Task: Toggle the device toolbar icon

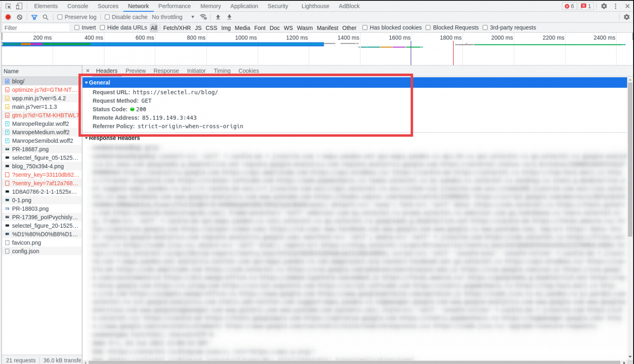Action: click(x=19, y=6)
